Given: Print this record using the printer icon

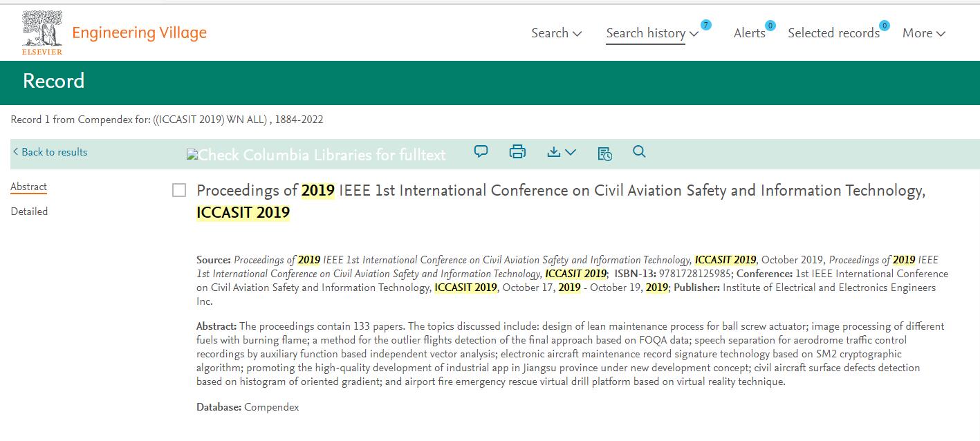Looking at the screenshot, I should [517, 151].
